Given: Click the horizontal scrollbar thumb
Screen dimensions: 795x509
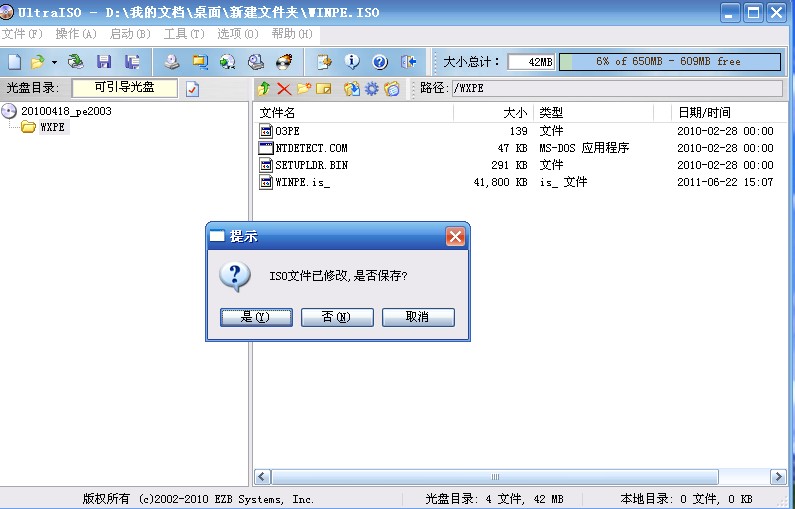Looking at the screenshot, I should pyautogui.click(x=495, y=477).
